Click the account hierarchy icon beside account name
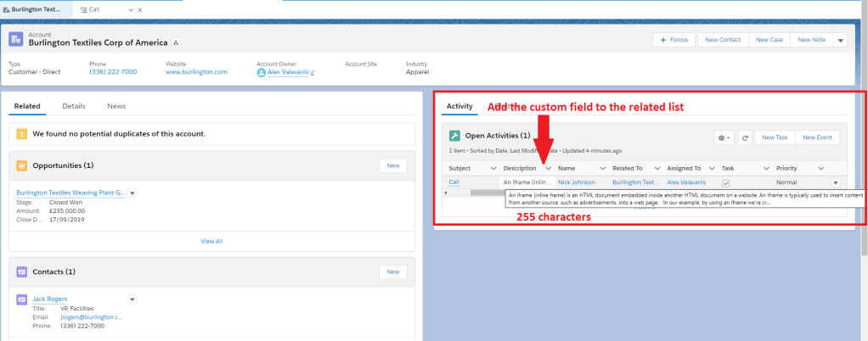The width and height of the screenshot is (868, 341). click(177, 42)
